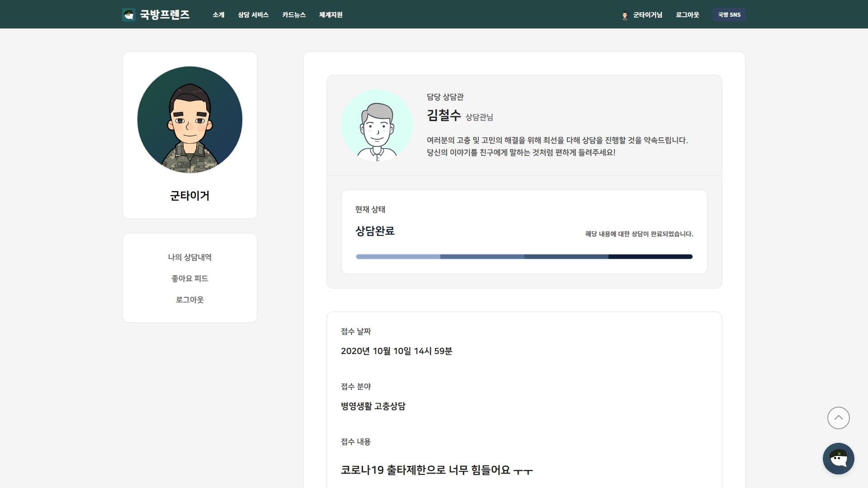Screen dimensions: 868x488
Task: Go to 카드뉴스 menu
Action: 294,15
